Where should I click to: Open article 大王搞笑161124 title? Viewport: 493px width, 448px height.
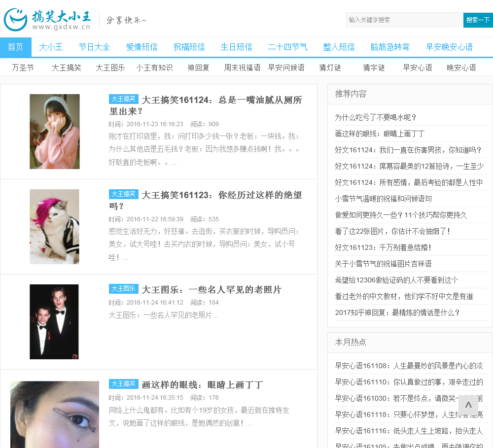[x=206, y=105]
